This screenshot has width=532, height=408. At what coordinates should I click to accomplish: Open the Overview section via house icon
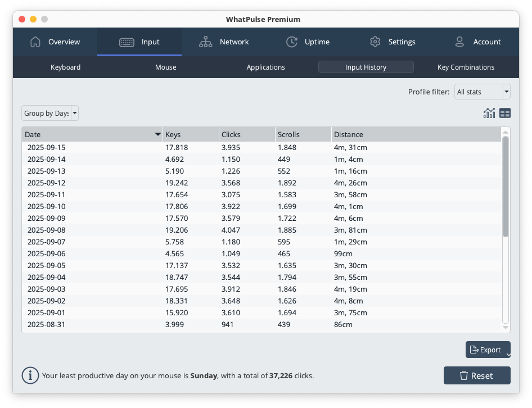tap(35, 42)
